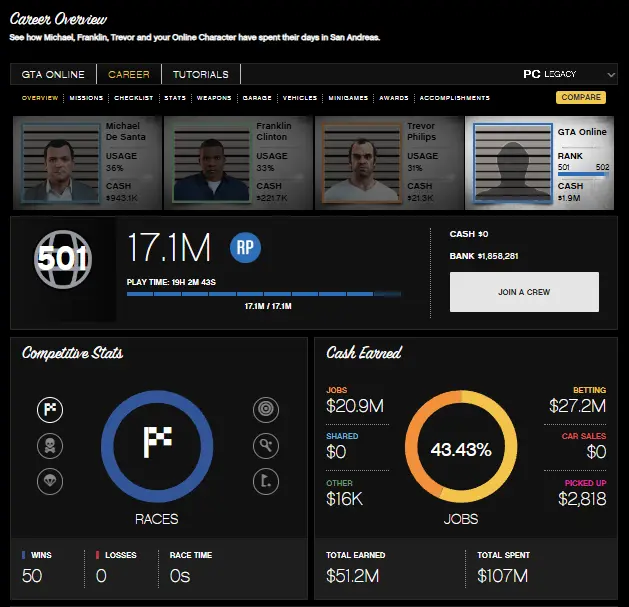
Task: Click the Losses count of 0
Action: point(101,576)
